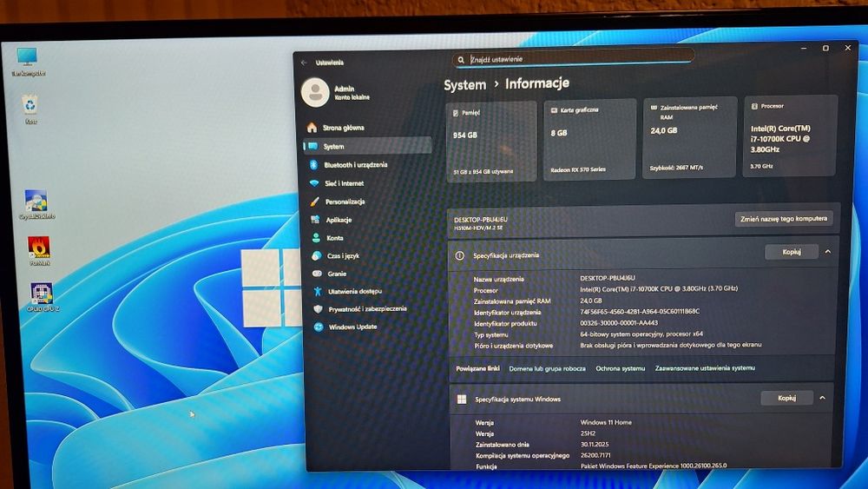The width and height of the screenshot is (868, 489).
Task: Click the Sieć i Internet wifi icon
Action: [x=314, y=183]
